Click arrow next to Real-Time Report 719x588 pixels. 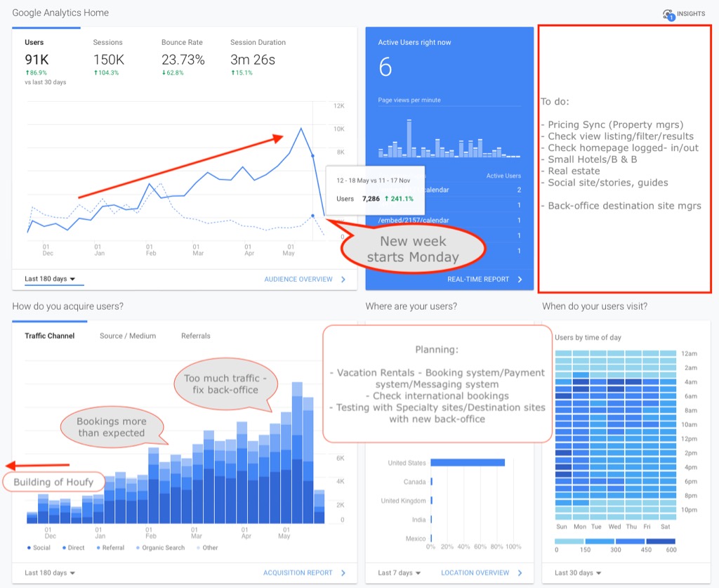pos(520,279)
